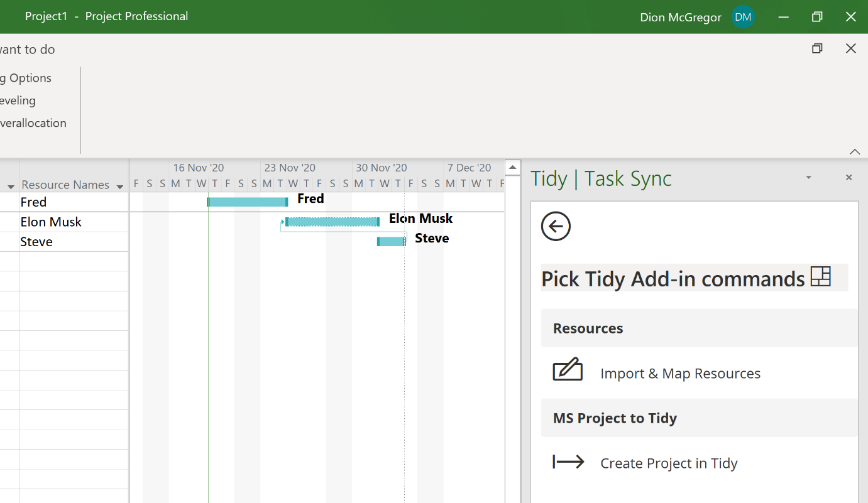Click the 23 Nov '20 timescale header
Viewport: 868px width, 503px height.
pyautogui.click(x=290, y=168)
